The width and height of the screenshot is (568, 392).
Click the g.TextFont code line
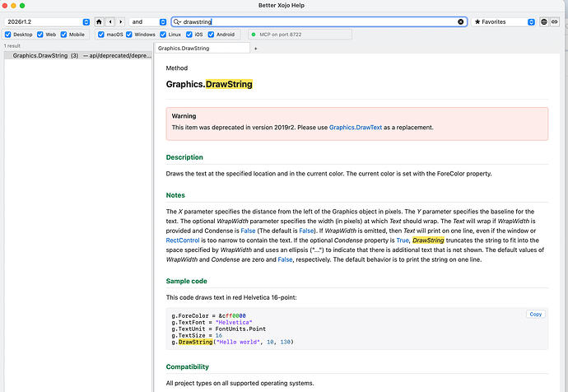pos(212,323)
